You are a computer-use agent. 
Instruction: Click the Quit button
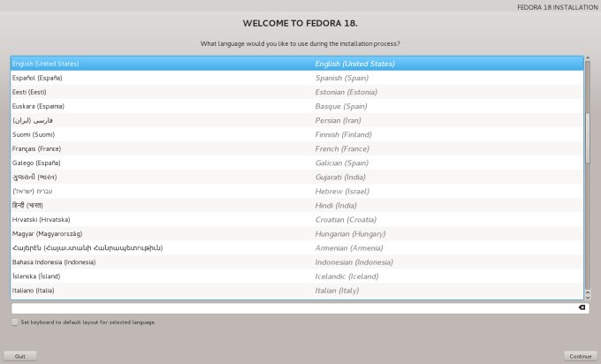pos(20,356)
